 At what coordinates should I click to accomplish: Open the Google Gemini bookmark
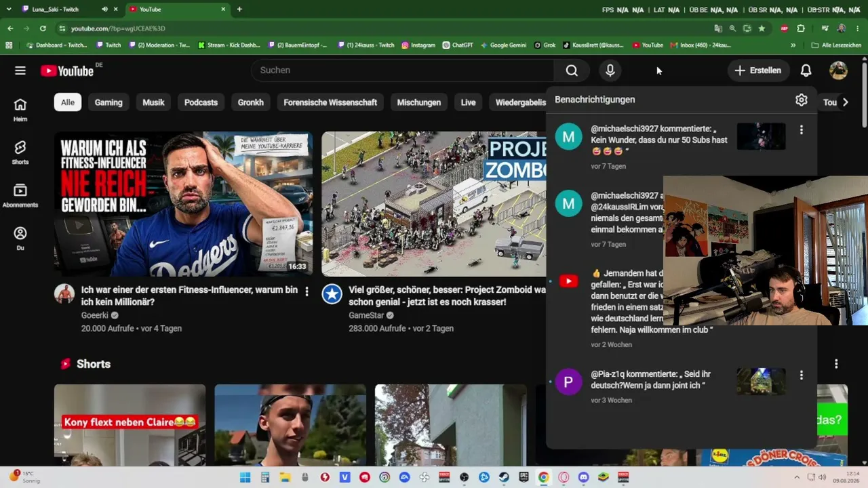coord(503,45)
